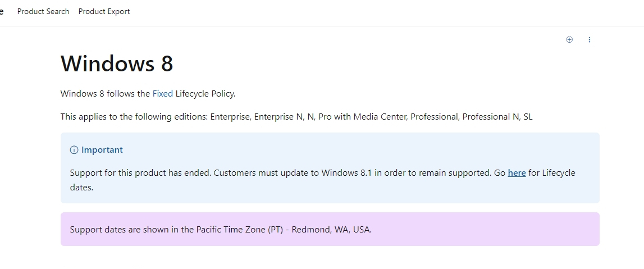This screenshot has height=269, width=644.
Task: Click the "Lifecycle Policy" text after Fixed
Action: click(205, 94)
